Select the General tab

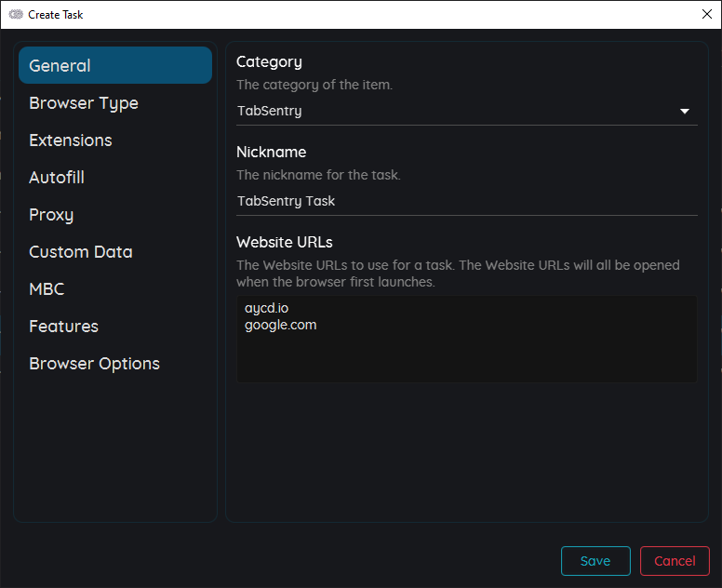tap(115, 65)
